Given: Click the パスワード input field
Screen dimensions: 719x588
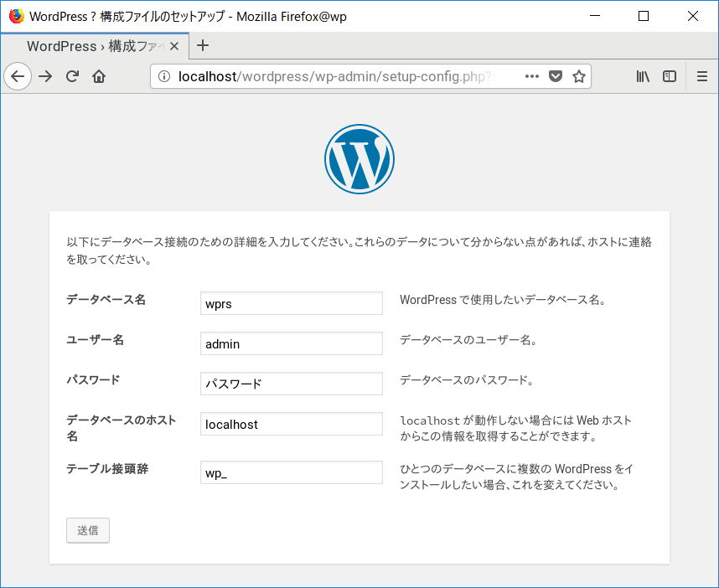Looking at the screenshot, I should coord(292,384).
